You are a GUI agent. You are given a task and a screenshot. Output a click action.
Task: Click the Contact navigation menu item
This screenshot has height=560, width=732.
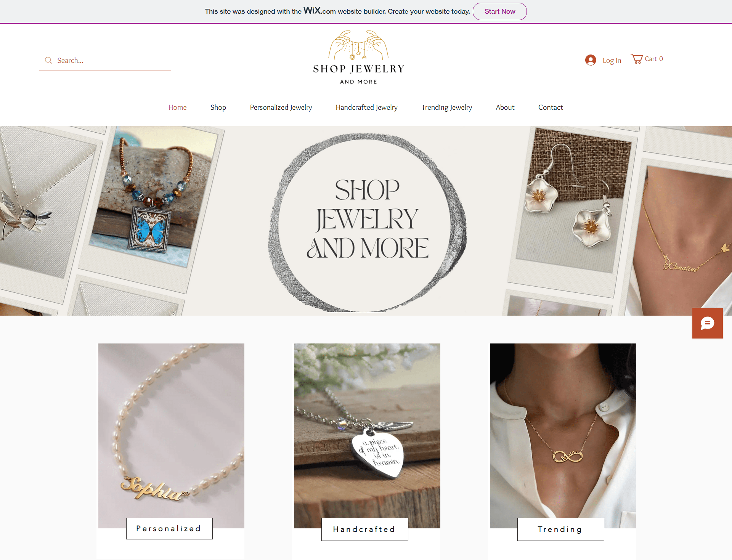tap(550, 107)
